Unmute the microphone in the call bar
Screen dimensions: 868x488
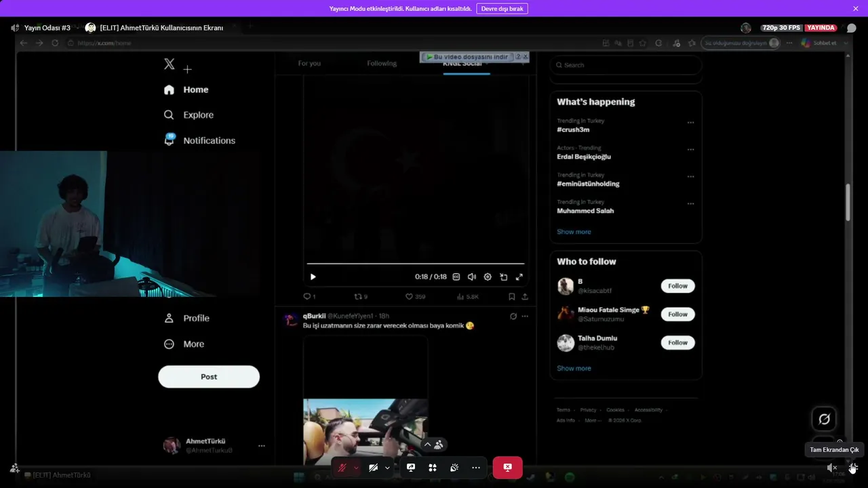[342, 468]
